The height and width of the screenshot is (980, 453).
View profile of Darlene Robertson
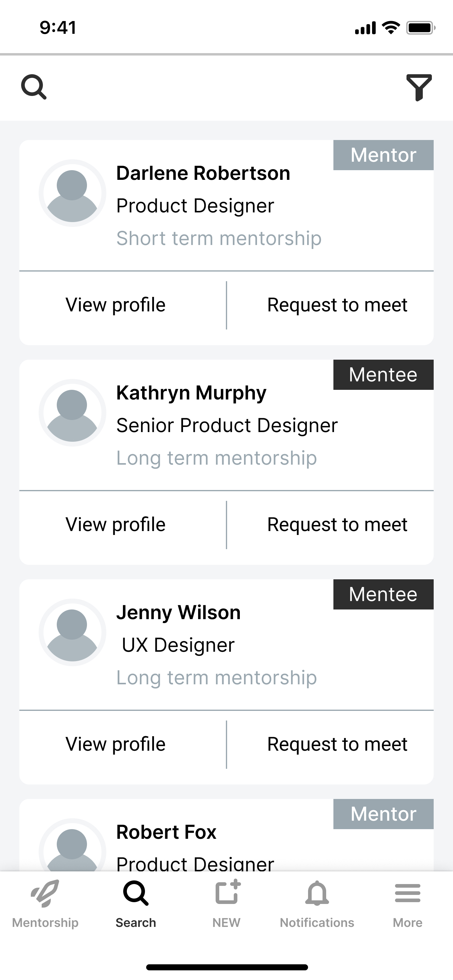(x=115, y=305)
